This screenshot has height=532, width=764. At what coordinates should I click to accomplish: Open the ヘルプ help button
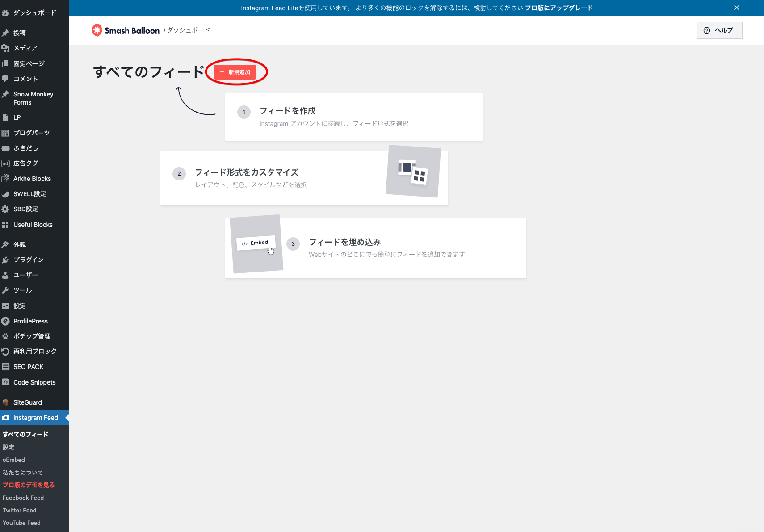(719, 30)
